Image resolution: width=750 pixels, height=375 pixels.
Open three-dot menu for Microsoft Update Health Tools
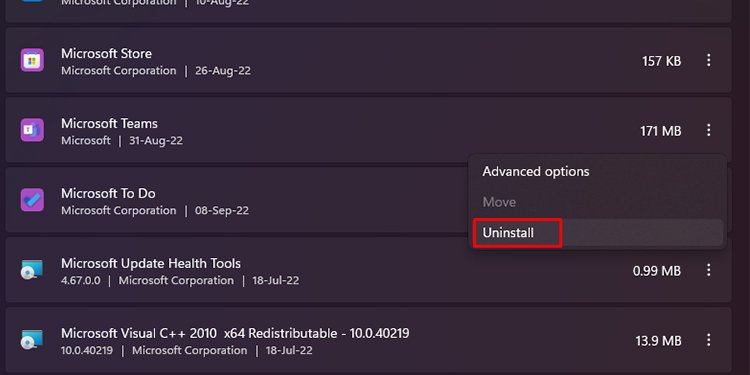pyautogui.click(x=708, y=270)
